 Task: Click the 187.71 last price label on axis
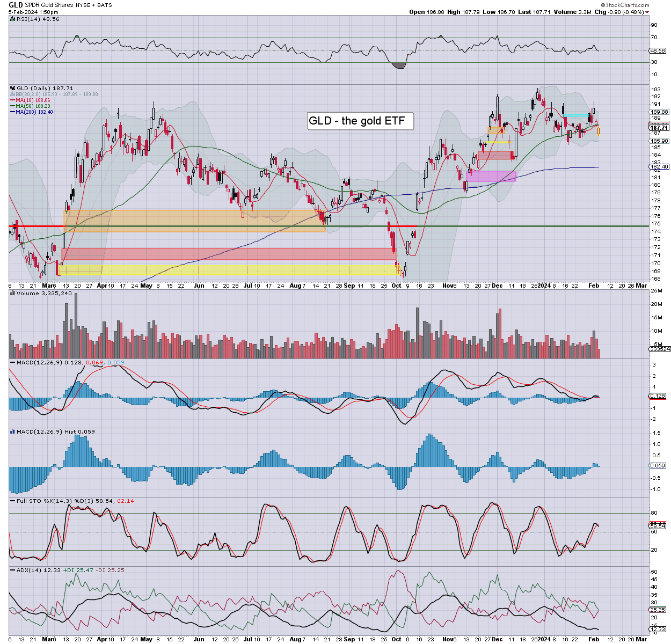tap(659, 128)
